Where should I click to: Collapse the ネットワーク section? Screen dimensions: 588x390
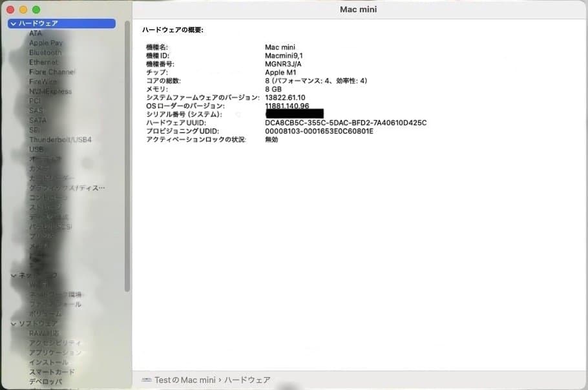14,274
